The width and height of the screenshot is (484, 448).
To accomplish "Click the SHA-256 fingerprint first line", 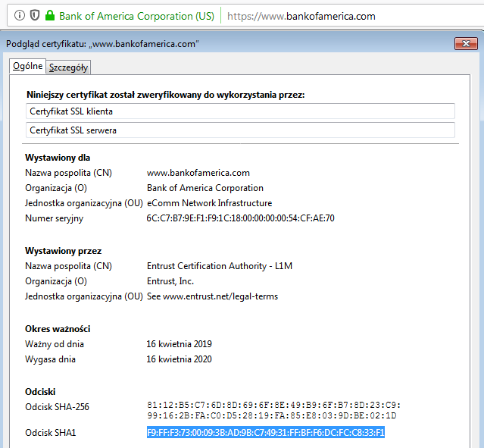I will [x=273, y=405].
